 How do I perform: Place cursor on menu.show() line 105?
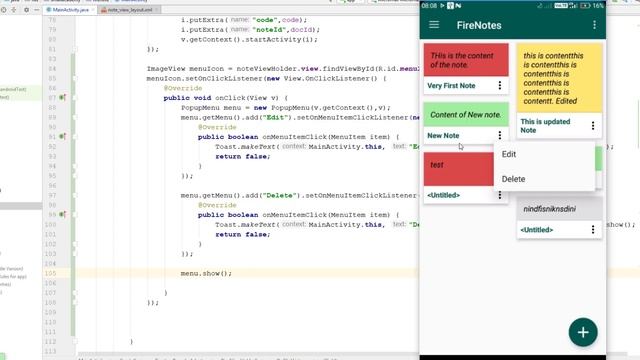coord(206,273)
